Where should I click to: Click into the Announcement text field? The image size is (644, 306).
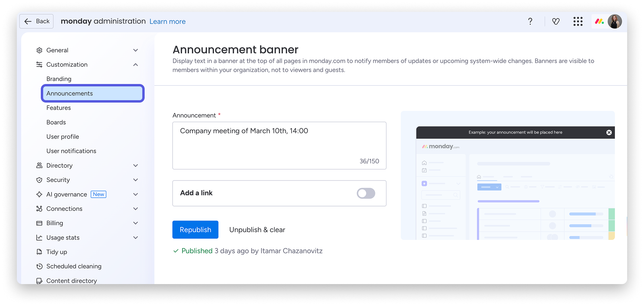tap(279, 146)
